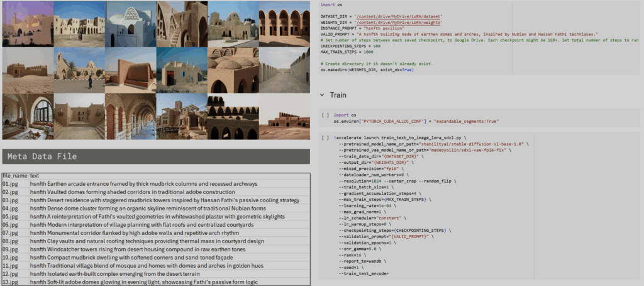Click caption 'Windcatcher towers rising from desert housing compound'
Image resolution: width=644 pixels, height=286 pixels.
(138, 249)
